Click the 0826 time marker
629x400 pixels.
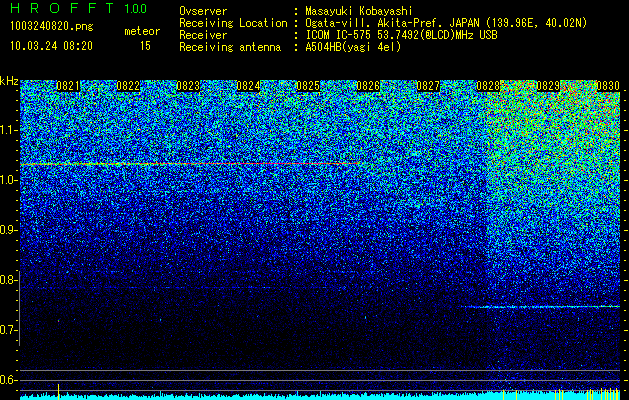(368, 86)
